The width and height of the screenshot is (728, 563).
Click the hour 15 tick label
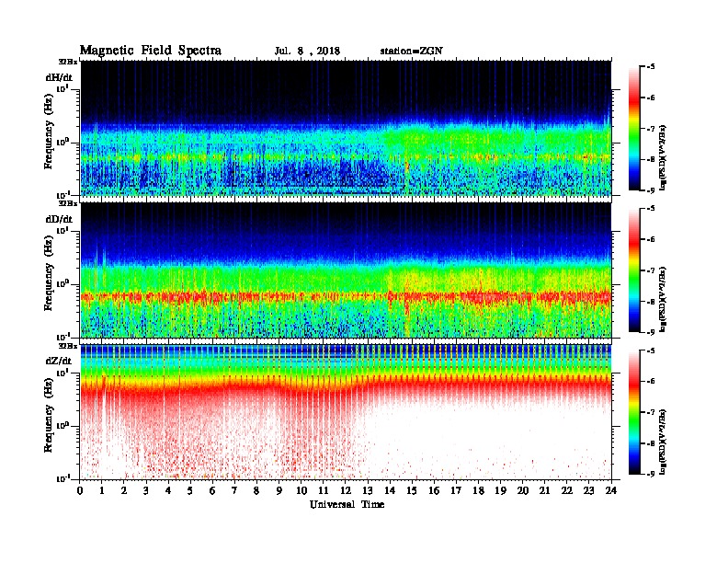click(412, 490)
